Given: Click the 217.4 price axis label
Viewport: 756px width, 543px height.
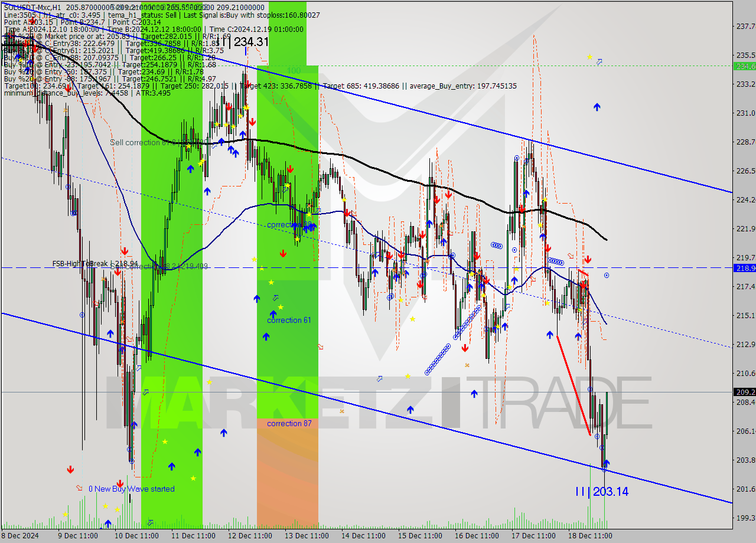Looking at the screenshot, I should (745, 287).
